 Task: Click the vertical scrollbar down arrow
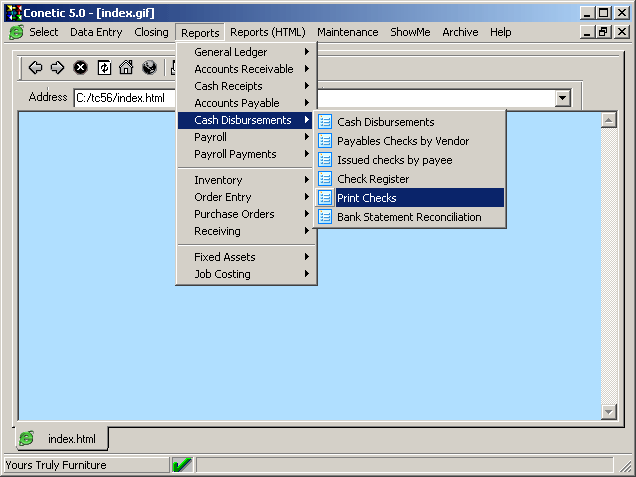[x=609, y=412]
